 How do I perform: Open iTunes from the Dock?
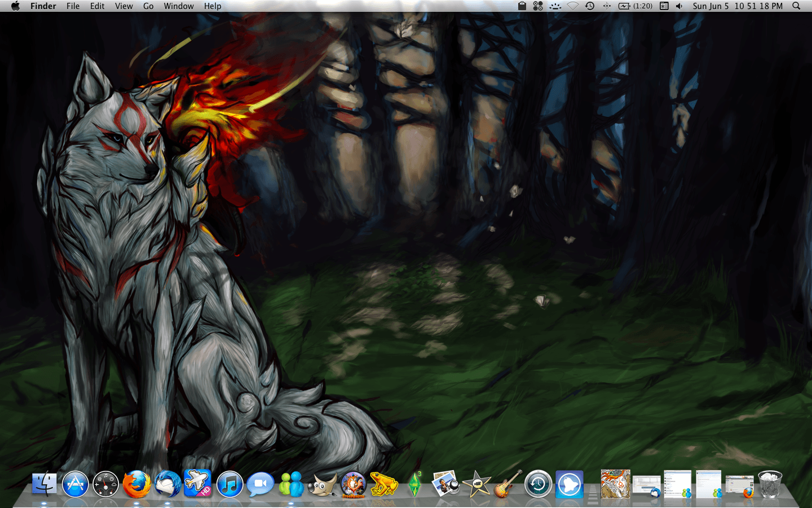click(230, 484)
